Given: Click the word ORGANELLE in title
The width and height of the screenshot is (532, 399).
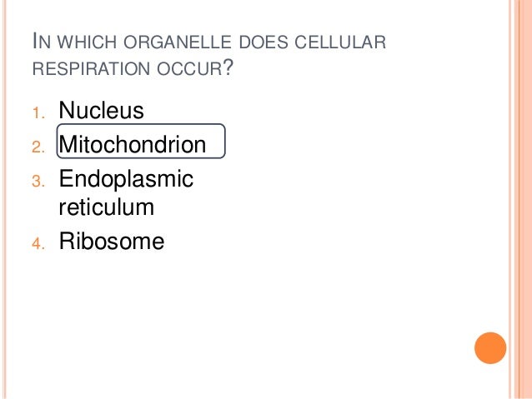Looking at the screenshot, I should pyautogui.click(x=178, y=42).
